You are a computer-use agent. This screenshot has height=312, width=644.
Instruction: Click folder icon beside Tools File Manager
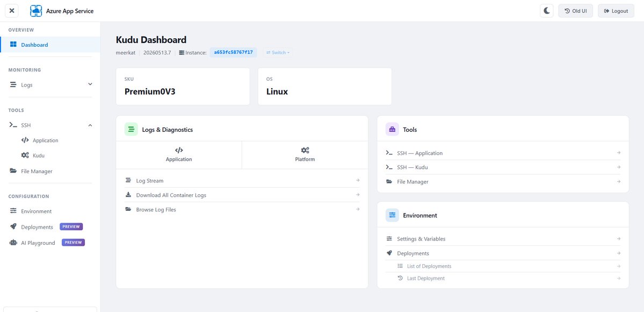(389, 181)
